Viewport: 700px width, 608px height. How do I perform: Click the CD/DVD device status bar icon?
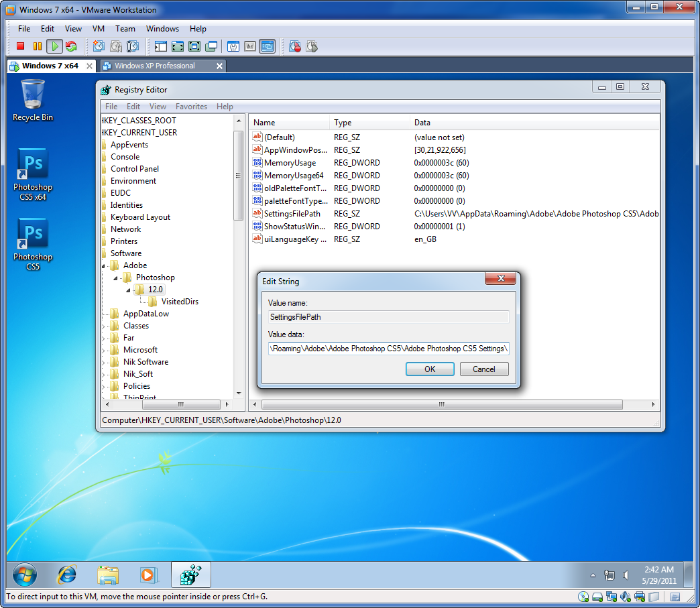[x=583, y=597]
